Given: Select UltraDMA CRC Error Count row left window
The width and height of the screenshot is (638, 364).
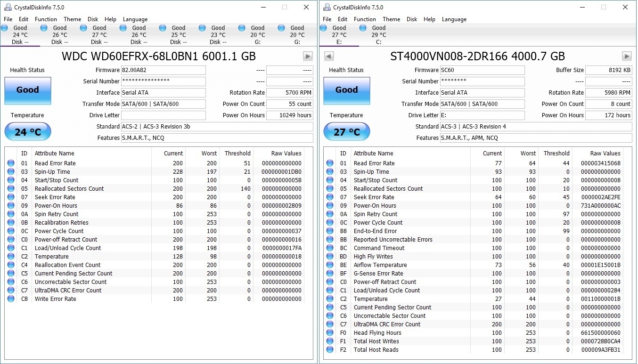Looking at the screenshot, I should click(155, 291).
